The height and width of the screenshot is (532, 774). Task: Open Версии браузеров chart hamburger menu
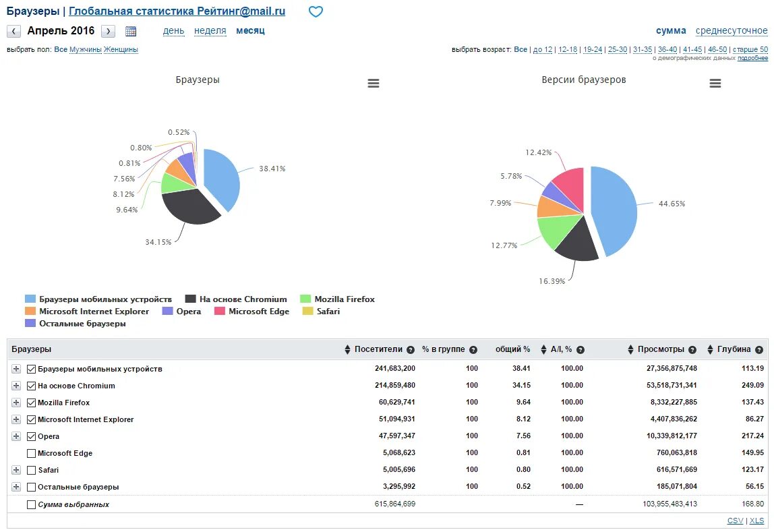click(715, 84)
